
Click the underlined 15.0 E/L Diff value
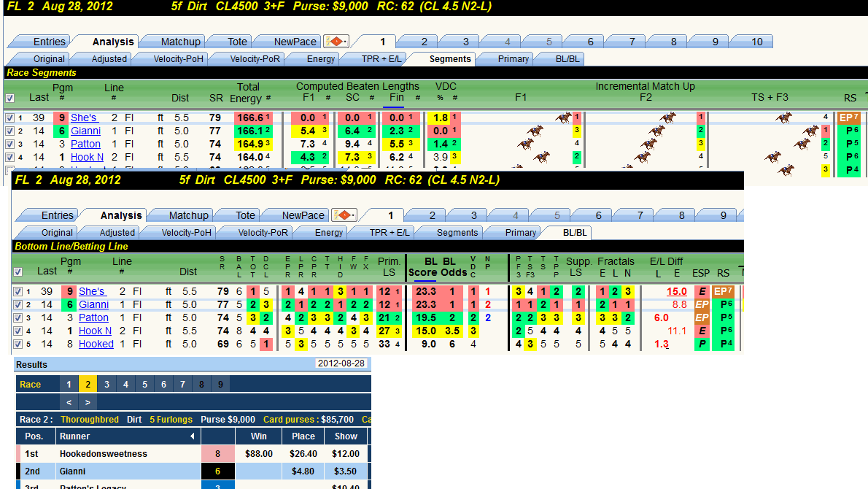(676, 291)
